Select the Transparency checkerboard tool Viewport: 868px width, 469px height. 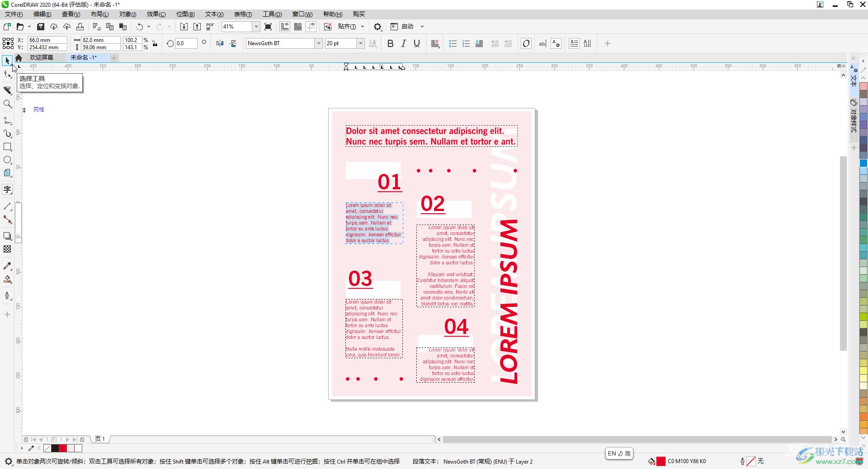pyautogui.click(x=7, y=249)
